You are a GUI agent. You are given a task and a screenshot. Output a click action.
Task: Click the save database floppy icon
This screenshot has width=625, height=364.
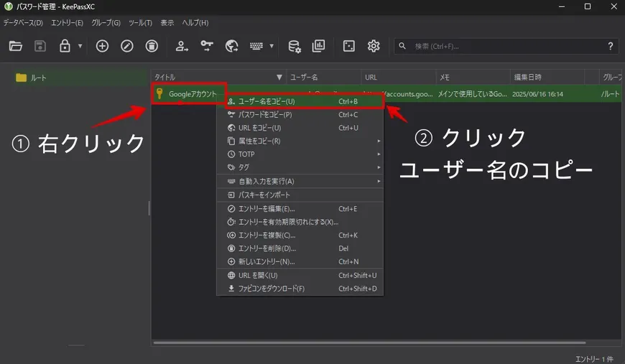pyautogui.click(x=40, y=46)
